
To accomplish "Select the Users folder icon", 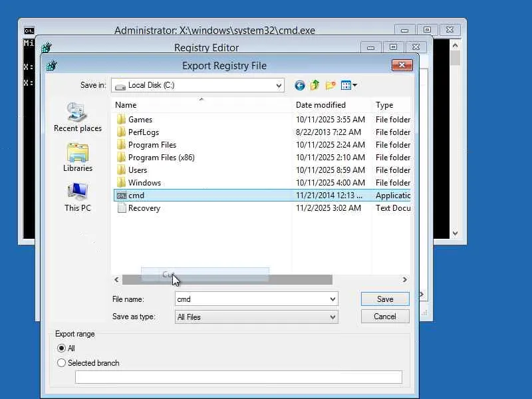I will 121,170.
